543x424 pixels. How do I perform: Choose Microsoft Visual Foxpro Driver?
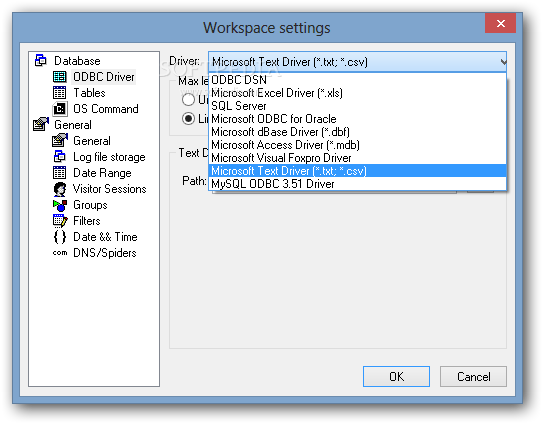tap(357, 158)
